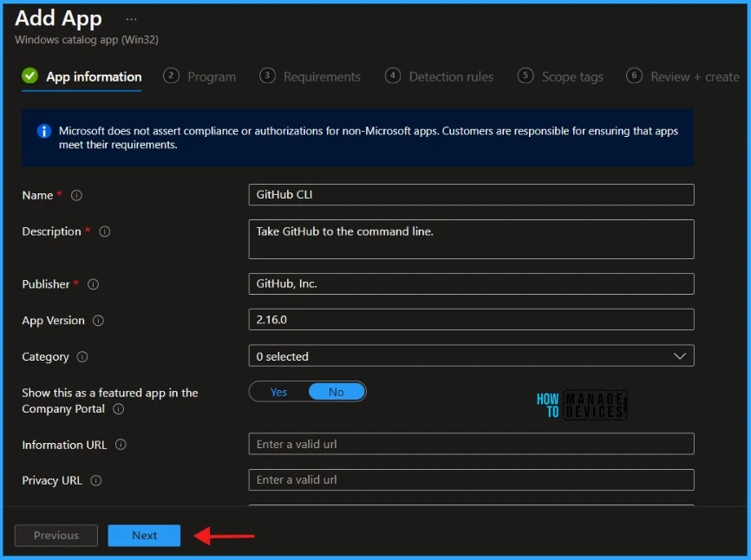
Task: Open the ellipsis menu beside Add App title
Action: click(131, 20)
